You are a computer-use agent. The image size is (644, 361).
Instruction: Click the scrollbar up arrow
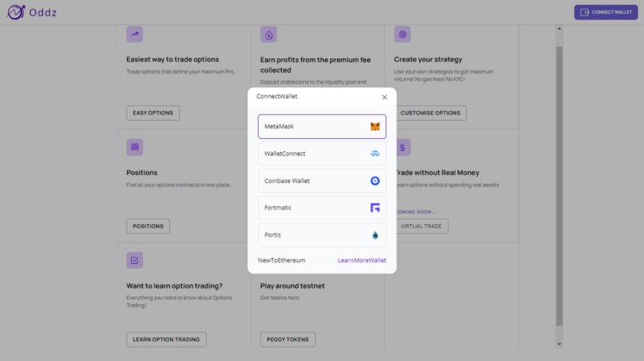click(x=559, y=29)
